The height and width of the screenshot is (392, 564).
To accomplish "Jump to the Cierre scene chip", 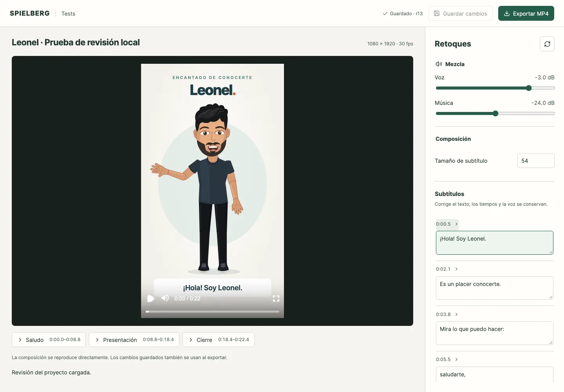I will (219, 340).
